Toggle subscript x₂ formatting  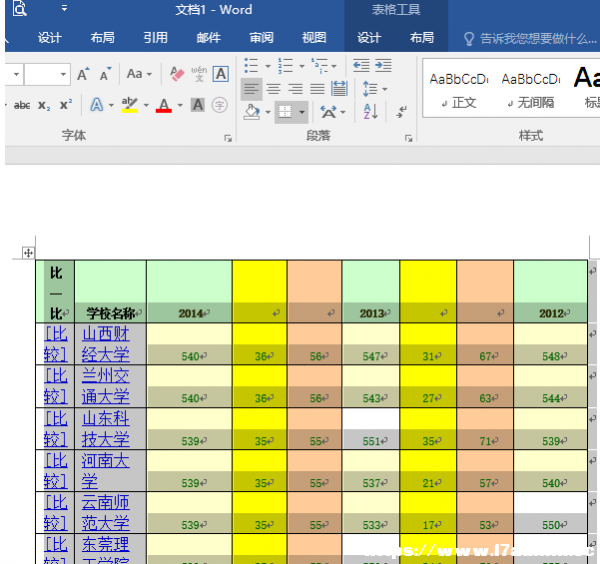point(44,105)
